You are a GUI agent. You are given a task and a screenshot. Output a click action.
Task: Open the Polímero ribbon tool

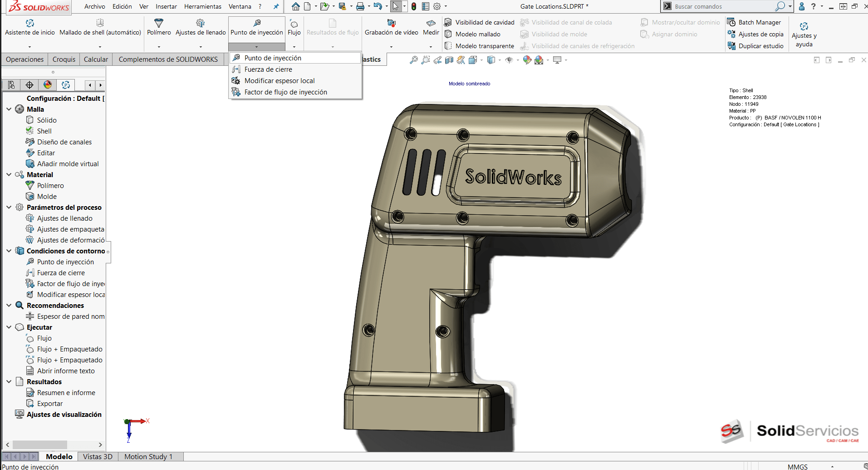(159, 27)
